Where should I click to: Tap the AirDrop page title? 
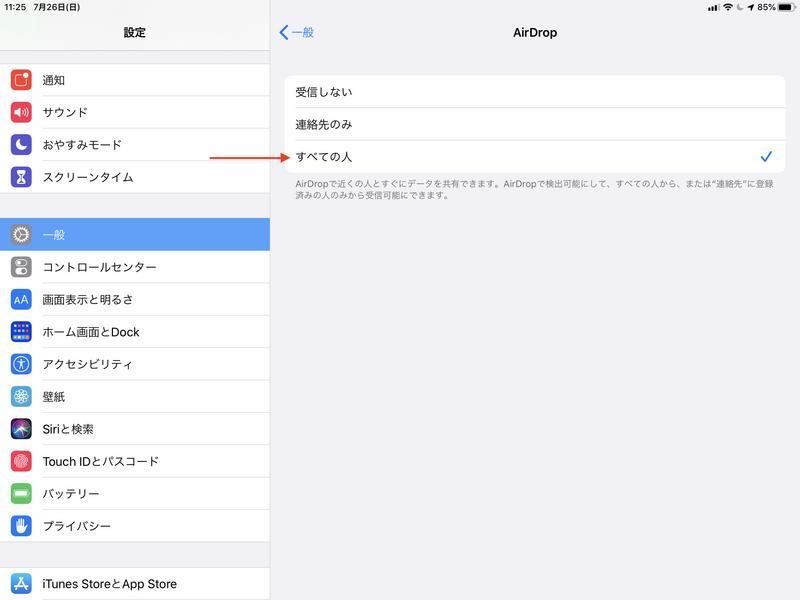(535, 33)
